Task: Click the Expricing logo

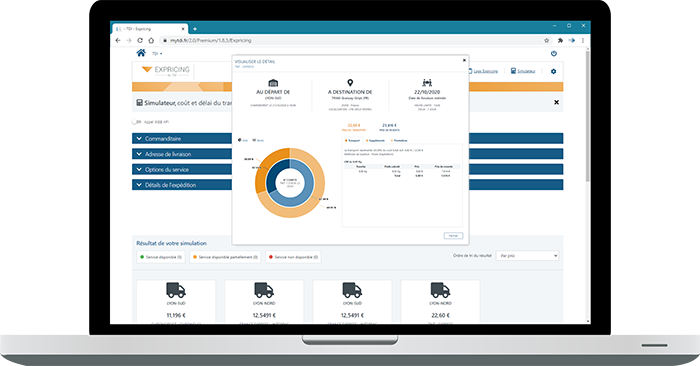Action: coord(166,71)
